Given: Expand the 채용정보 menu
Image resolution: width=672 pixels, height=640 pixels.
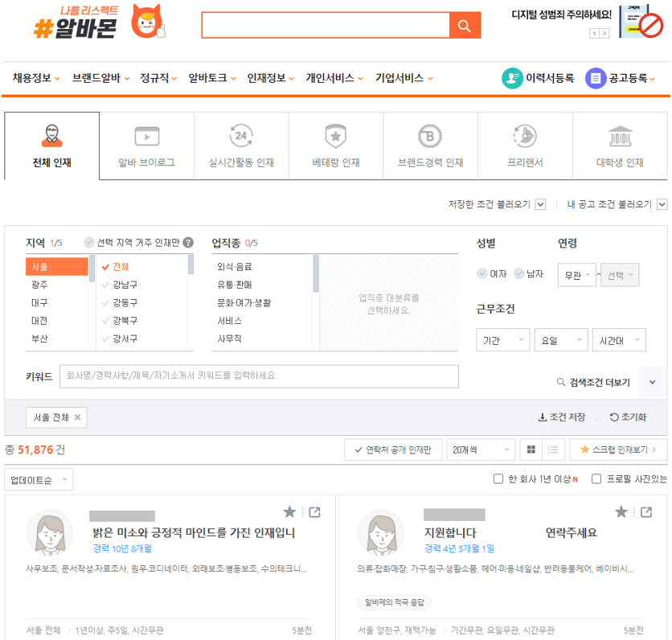Looking at the screenshot, I should [x=36, y=78].
